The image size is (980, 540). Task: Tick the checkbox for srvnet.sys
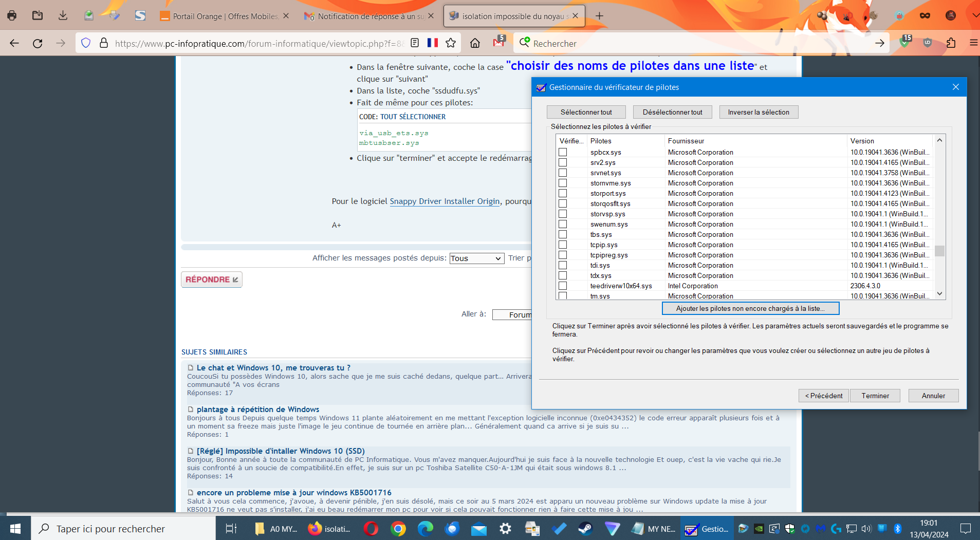(x=563, y=173)
